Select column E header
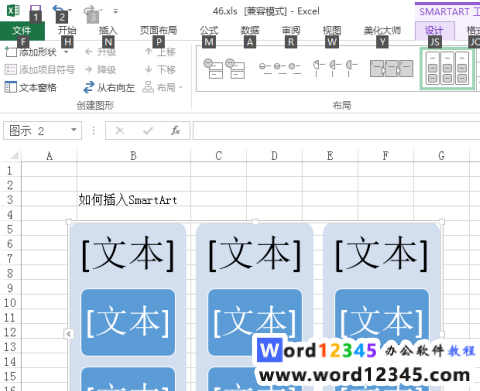 click(330, 155)
